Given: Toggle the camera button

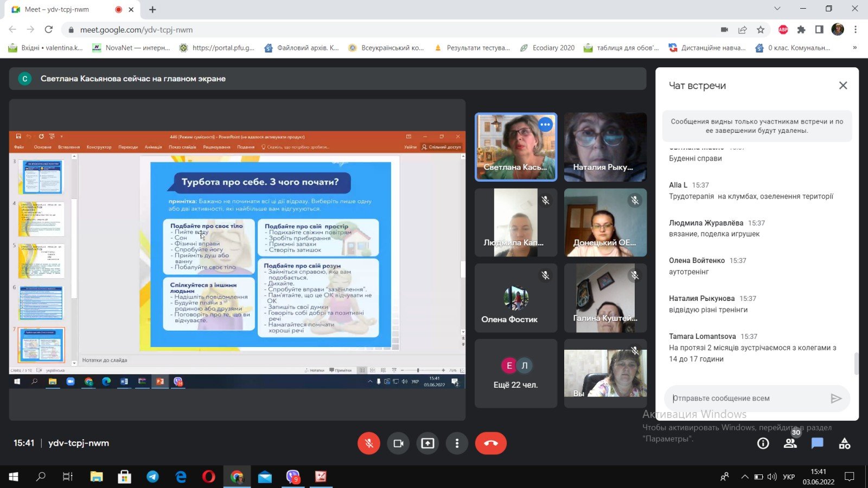Looking at the screenshot, I should [398, 444].
